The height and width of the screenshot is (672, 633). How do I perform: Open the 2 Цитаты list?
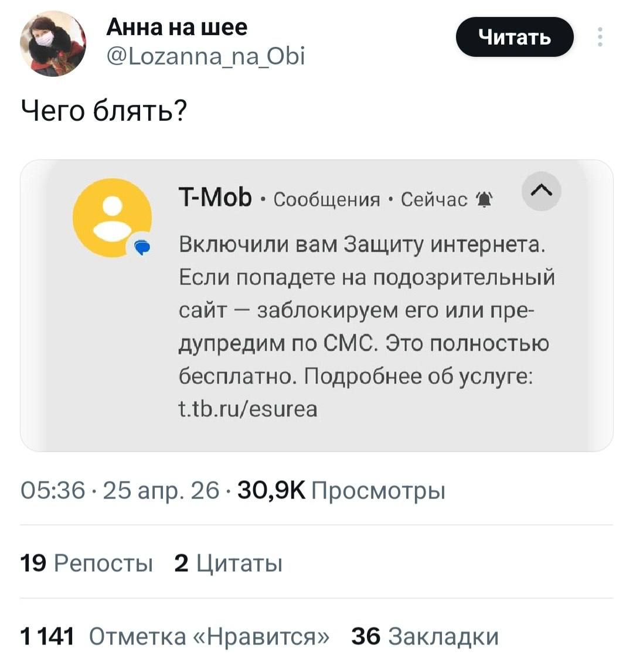click(229, 564)
